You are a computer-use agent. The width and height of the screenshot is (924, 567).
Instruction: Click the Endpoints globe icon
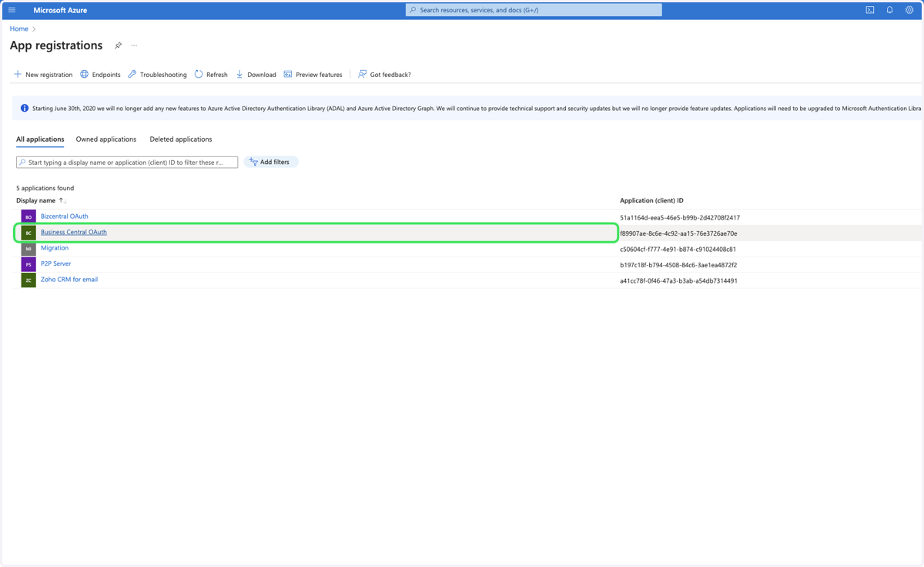[84, 75]
